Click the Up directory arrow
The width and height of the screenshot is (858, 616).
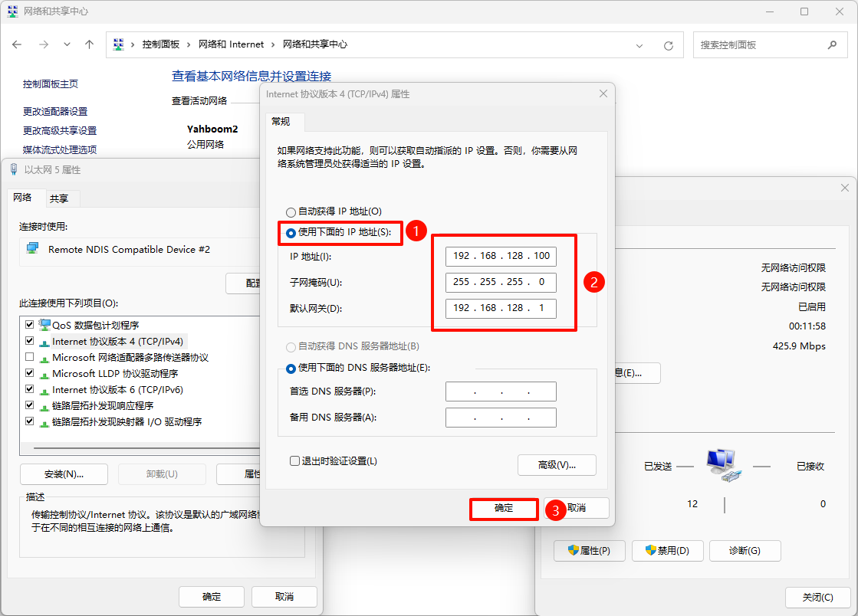(89, 45)
